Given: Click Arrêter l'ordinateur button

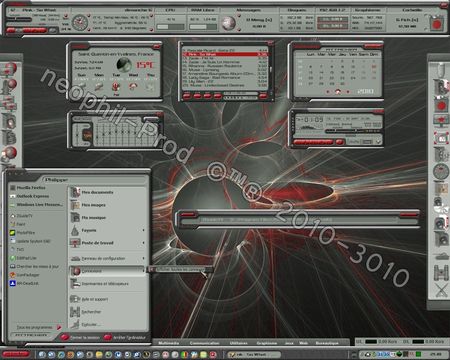Looking at the screenshot, I should pyautogui.click(x=125, y=337).
